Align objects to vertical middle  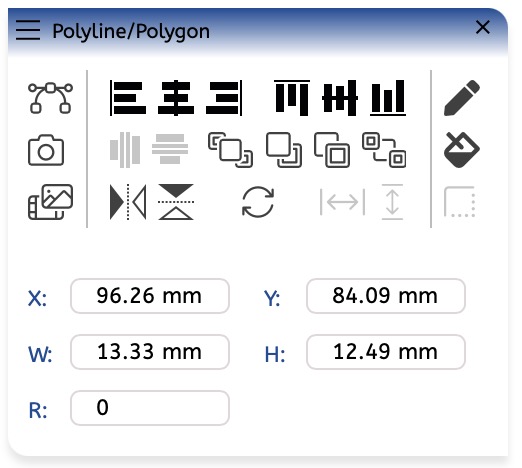[340, 98]
